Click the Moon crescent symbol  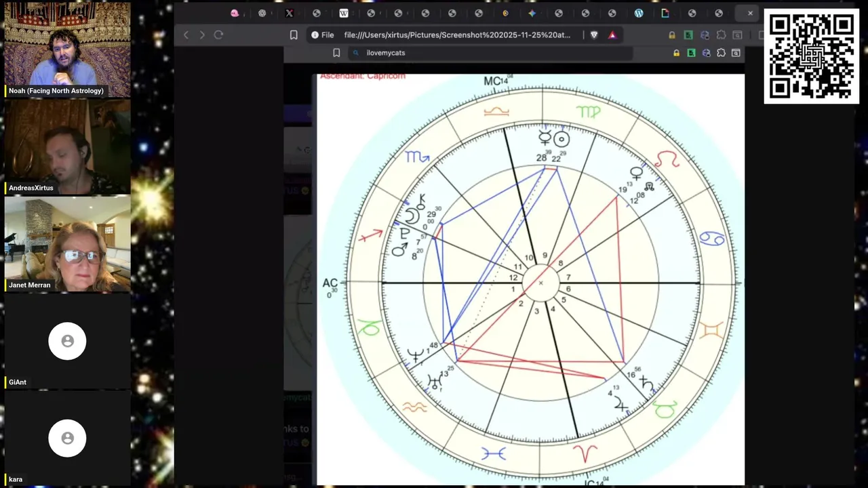click(412, 216)
